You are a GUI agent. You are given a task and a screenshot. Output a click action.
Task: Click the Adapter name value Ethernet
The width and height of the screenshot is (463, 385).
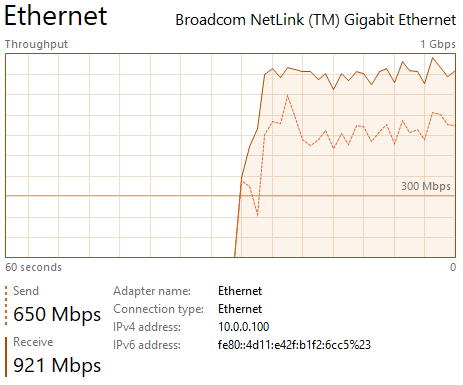pyautogui.click(x=240, y=291)
